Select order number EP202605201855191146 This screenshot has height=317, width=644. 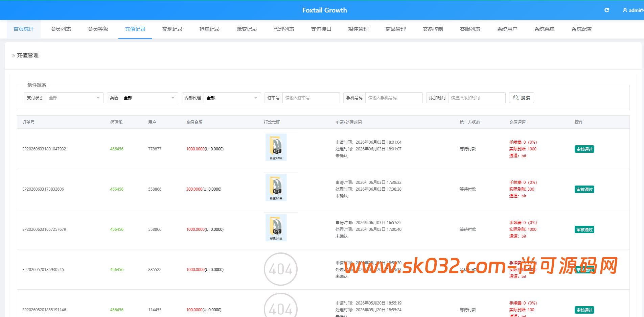click(x=44, y=310)
